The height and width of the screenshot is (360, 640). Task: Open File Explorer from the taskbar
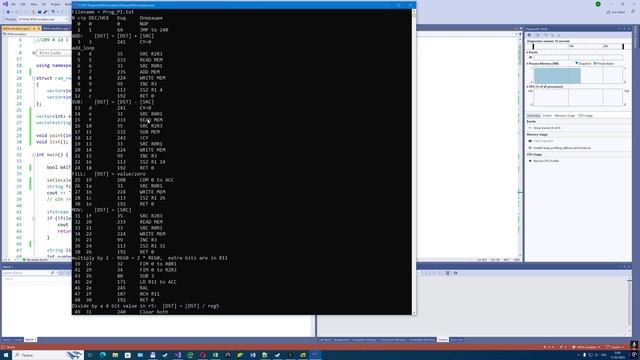point(115,355)
